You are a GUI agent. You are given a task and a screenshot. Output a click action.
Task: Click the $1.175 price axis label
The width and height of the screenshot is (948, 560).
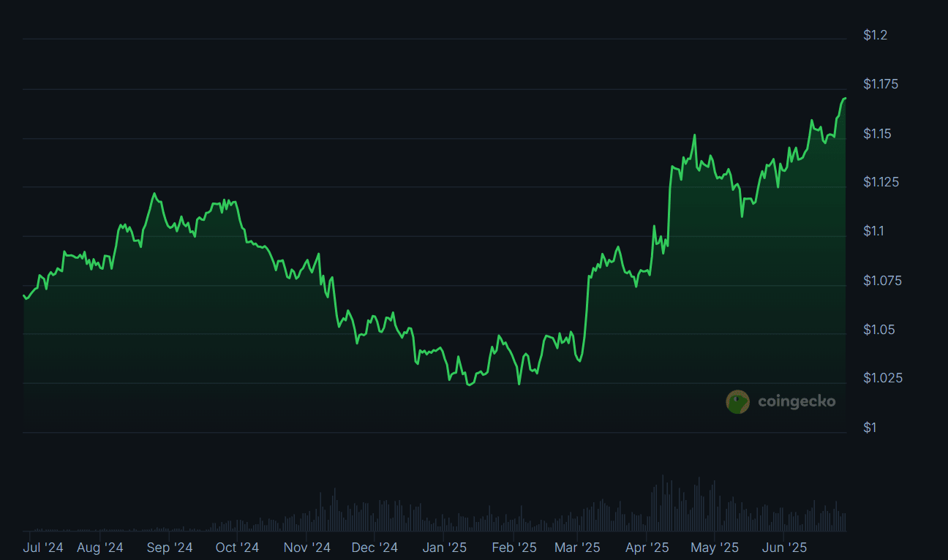pyautogui.click(x=881, y=84)
